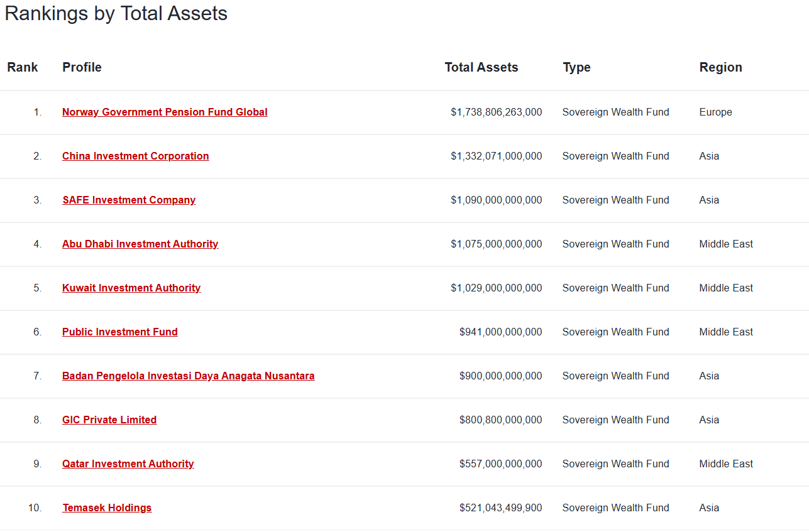Screen dimensions: 809x532
Task: Select the value $941,000,000,000
Action: pyautogui.click(x=500, y=332)
